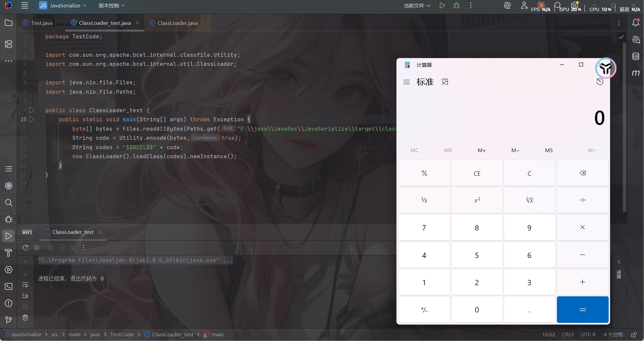Open the Terminal tool window
This screenshot has width=644, height=341.
[x=8, y=286]
